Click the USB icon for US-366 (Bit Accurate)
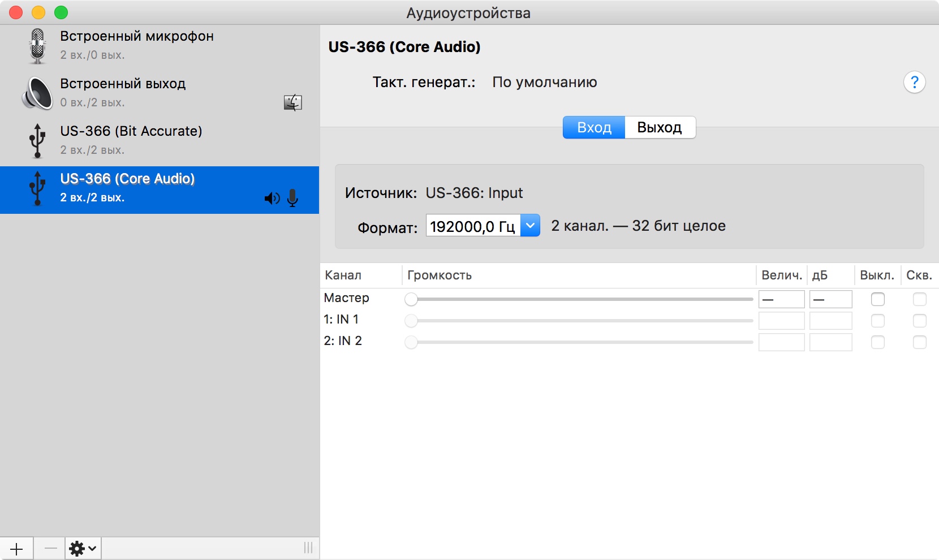The image size is (939, 560). 37,141
